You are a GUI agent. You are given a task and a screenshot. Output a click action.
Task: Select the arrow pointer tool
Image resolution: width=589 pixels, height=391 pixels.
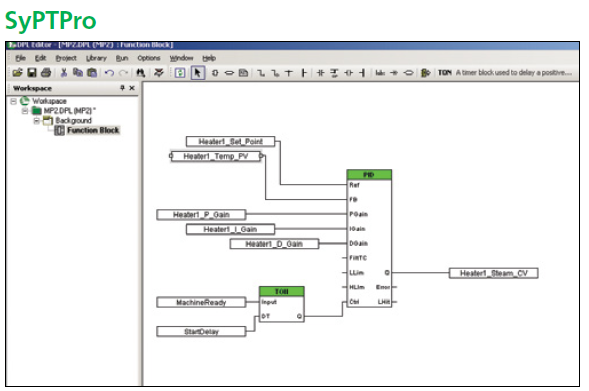pyautogui.click(x=198, y=72)
